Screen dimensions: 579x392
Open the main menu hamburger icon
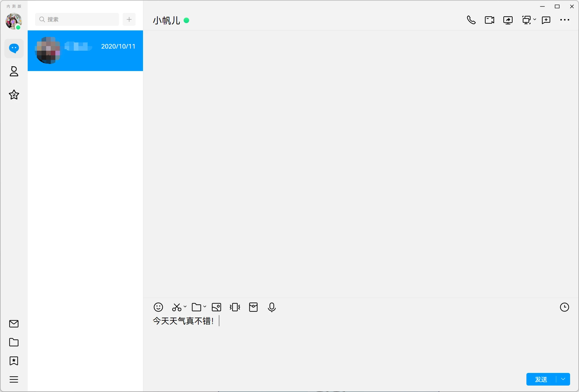click(x=14, y=379)
